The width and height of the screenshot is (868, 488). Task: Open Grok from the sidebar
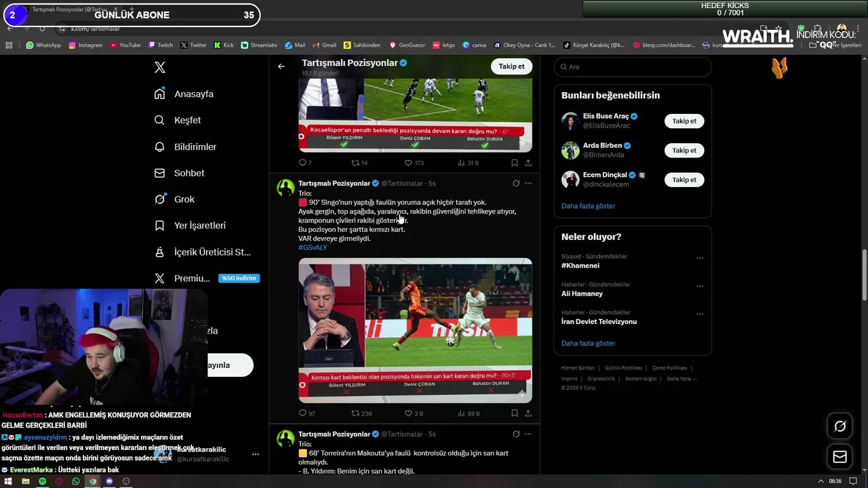pyautogui.click(x=174, y=199)
